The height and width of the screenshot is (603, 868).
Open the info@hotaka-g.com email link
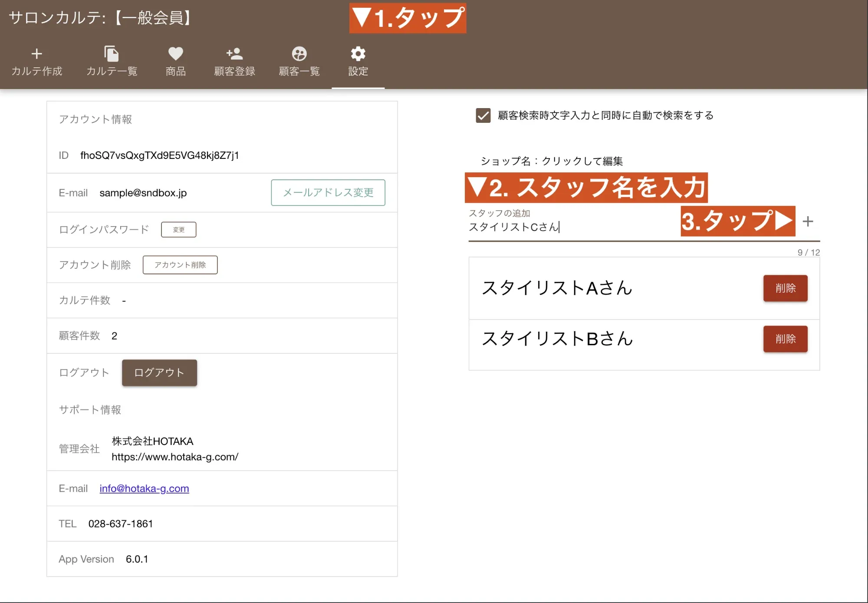[x=144, y=488]
